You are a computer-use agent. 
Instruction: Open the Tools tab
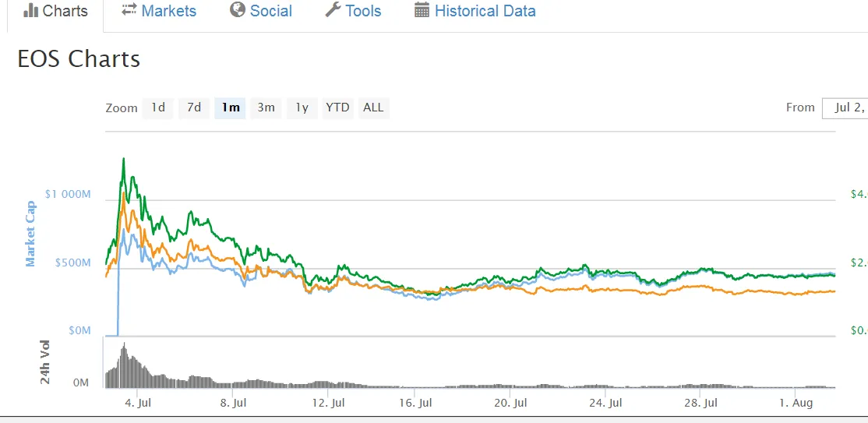(x=353, y=11)
